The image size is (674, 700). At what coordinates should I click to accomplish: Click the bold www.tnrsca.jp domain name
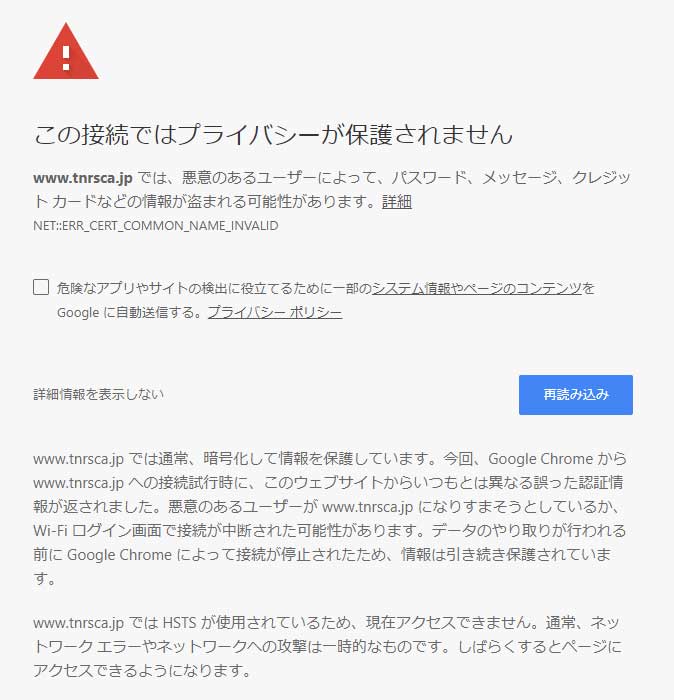pos(83,178)
